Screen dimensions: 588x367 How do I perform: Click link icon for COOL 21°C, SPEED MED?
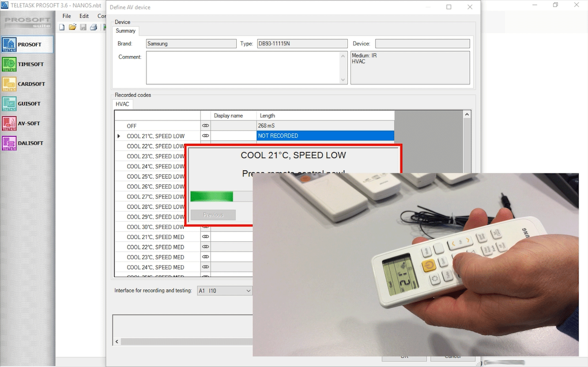[205, 237]
